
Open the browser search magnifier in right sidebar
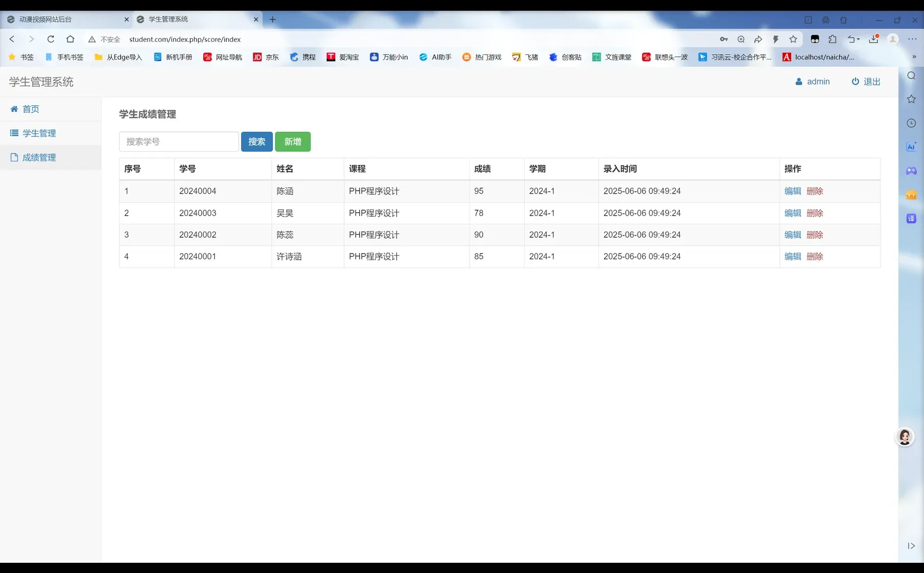point(911,75)
